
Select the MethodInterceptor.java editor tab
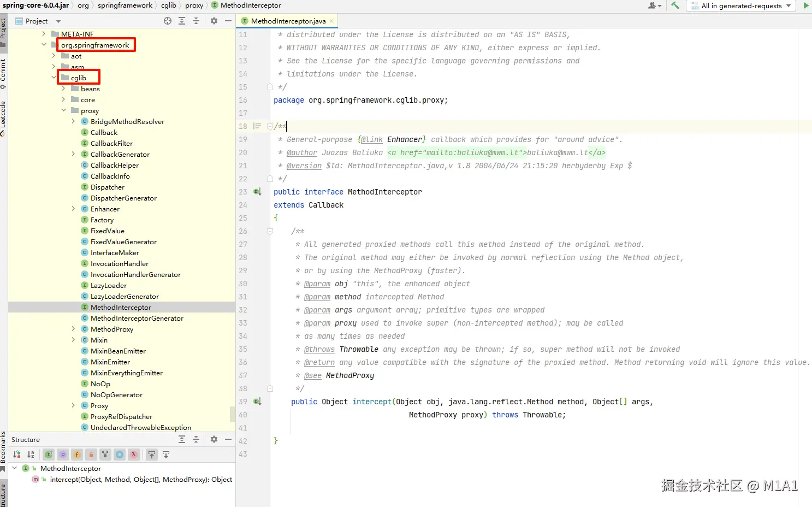[288, 21]
